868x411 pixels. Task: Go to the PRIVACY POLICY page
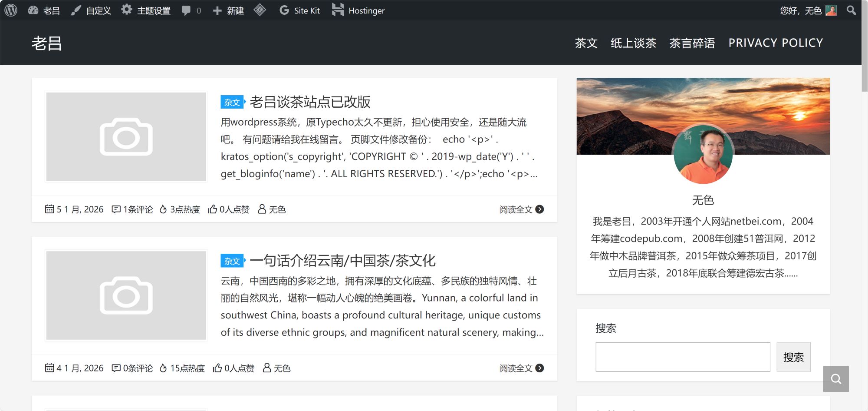point(776,43)
